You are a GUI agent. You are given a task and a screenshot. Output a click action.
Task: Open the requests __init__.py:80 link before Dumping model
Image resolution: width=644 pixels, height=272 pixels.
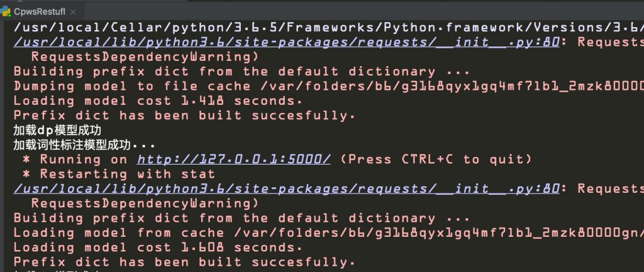(x=287, y=42)
